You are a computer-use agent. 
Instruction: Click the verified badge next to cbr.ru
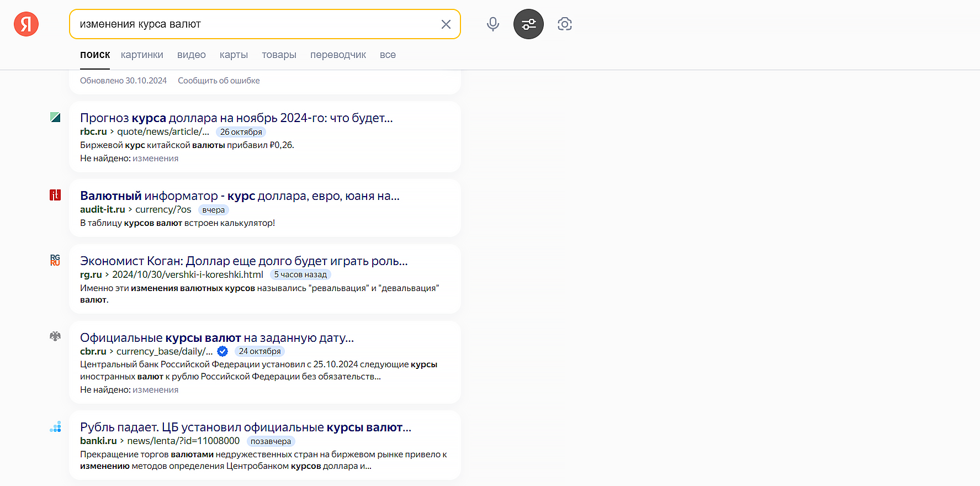(x=223, y=351)
